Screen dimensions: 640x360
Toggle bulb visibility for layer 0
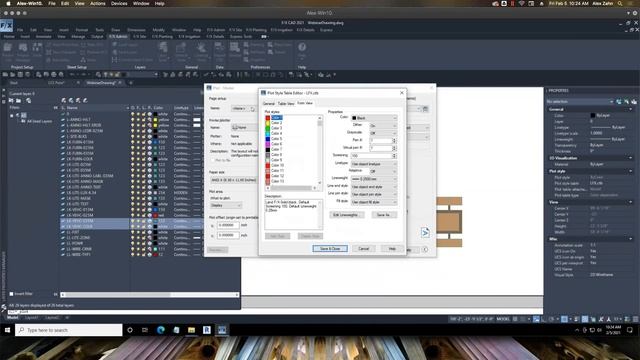[133, 114]
